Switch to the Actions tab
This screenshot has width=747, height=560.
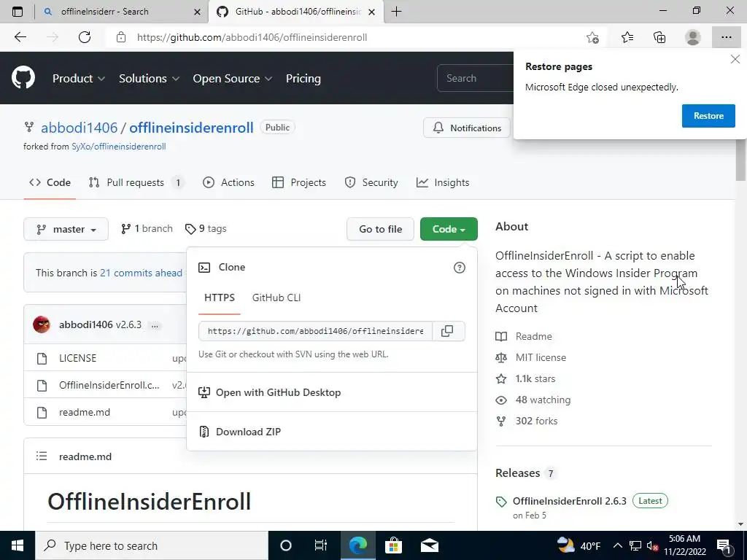[228, 182]
